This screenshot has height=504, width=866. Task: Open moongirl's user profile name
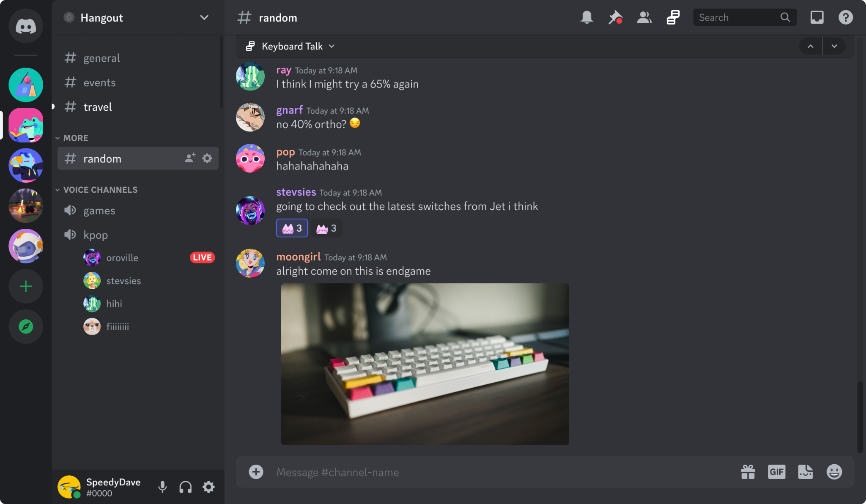point(298,257)
